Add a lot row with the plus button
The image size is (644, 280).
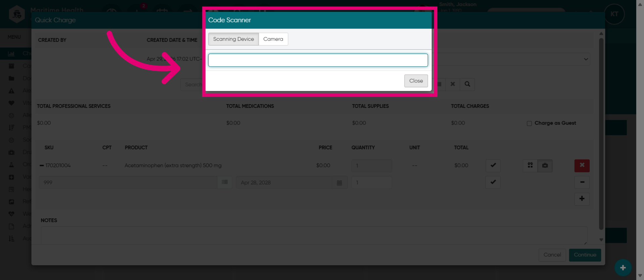tap(582, 199)
